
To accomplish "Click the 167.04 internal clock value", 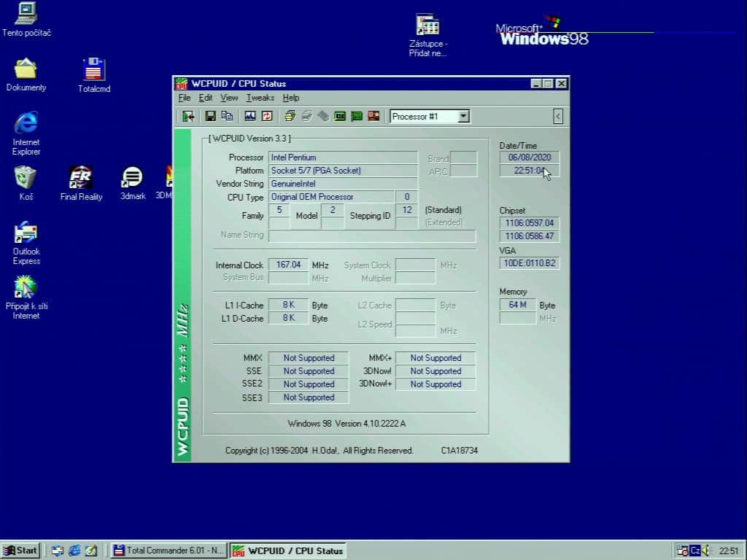I will tap(288, 265).
